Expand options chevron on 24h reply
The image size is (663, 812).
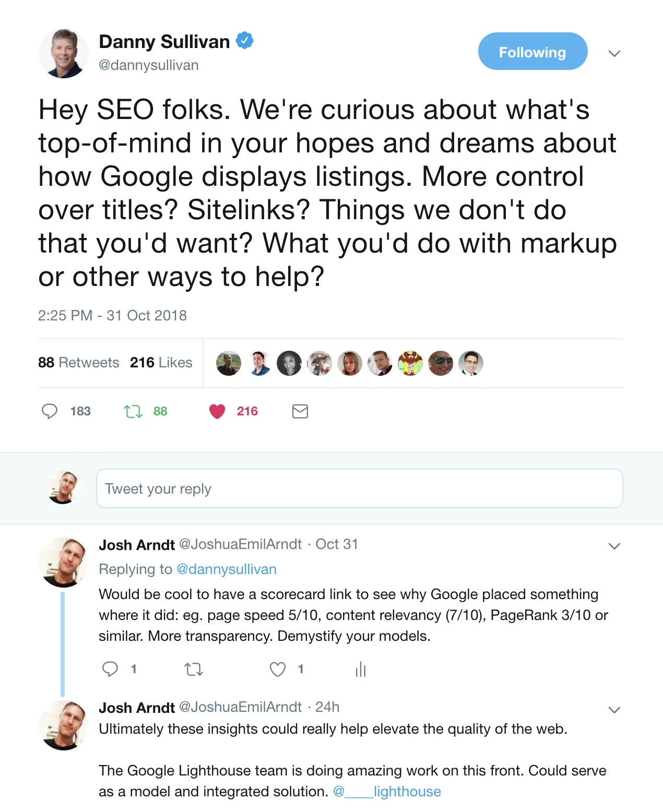click(x=614, y=710)
